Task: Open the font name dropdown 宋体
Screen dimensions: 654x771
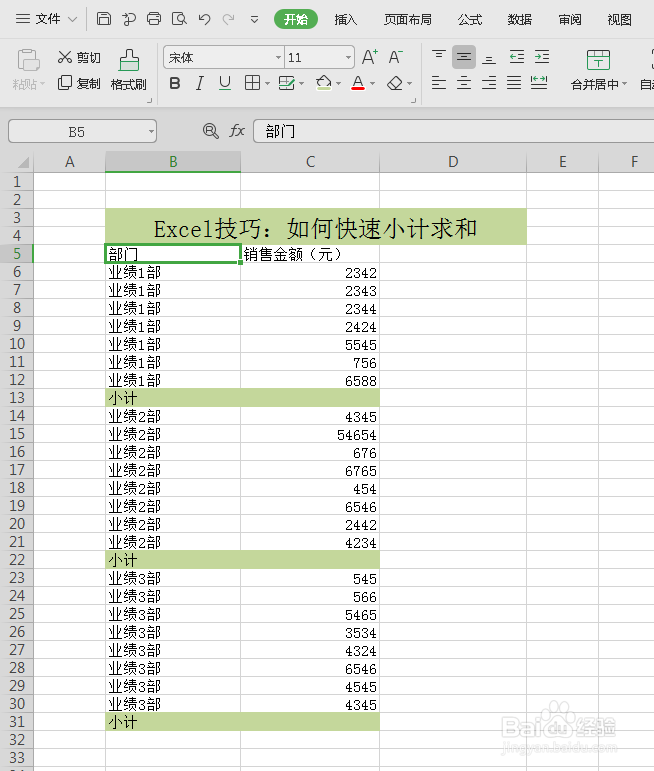Action: click(278, 58)
